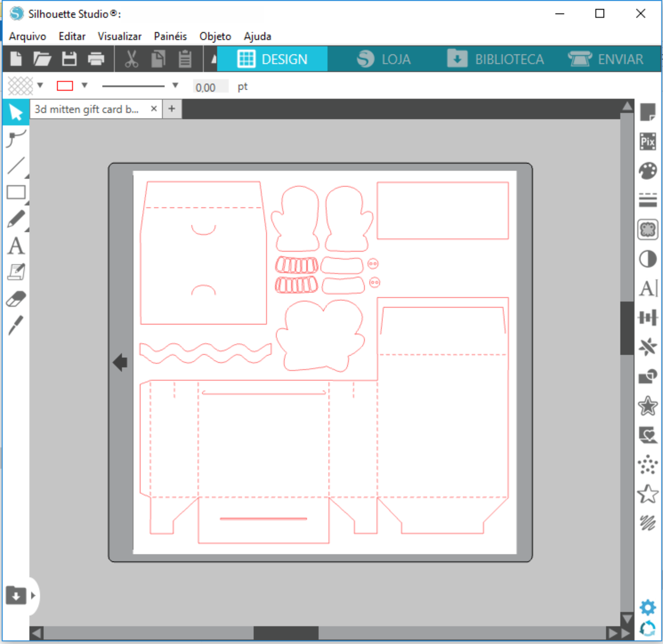Select the Eraser tool
This screenshot has height=644, width=663.
16,299
